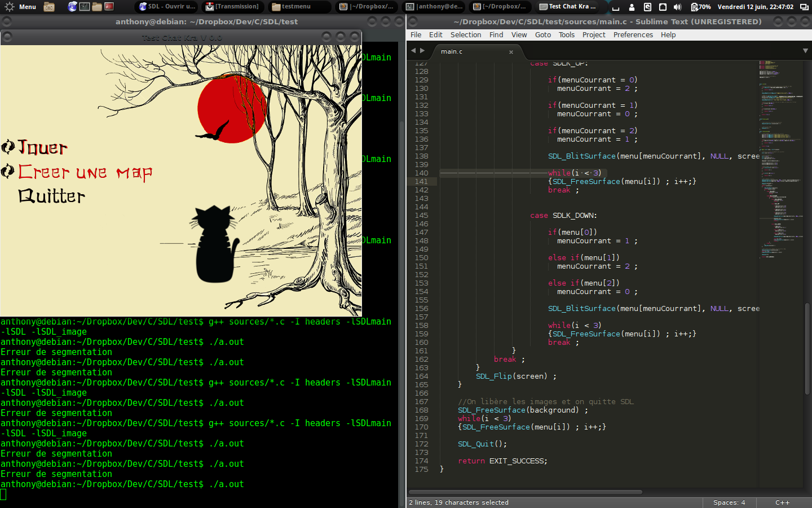Click 'SDL_Quit();' on line 172
The height and width of the screenshot is (508, 812).
[482, 444]
